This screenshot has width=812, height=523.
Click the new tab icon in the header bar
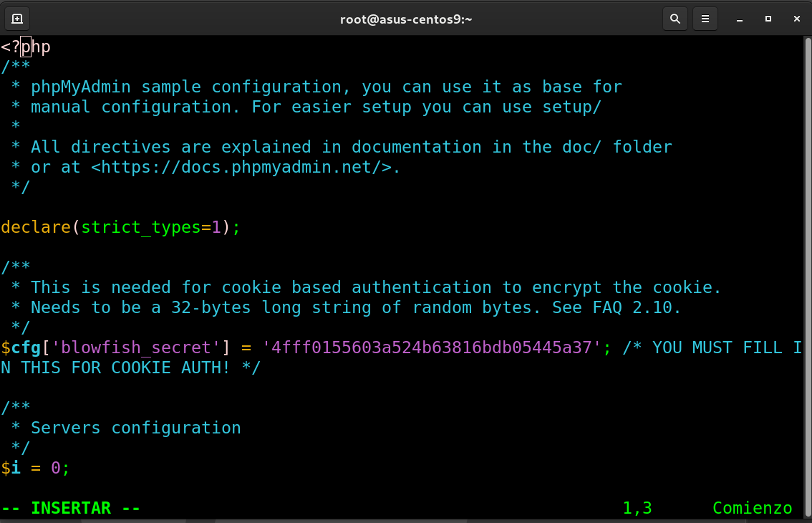click(x=17, y=19)
